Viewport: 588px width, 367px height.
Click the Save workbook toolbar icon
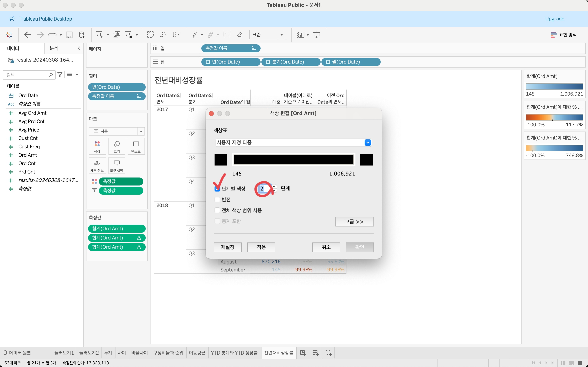point(69,35)
